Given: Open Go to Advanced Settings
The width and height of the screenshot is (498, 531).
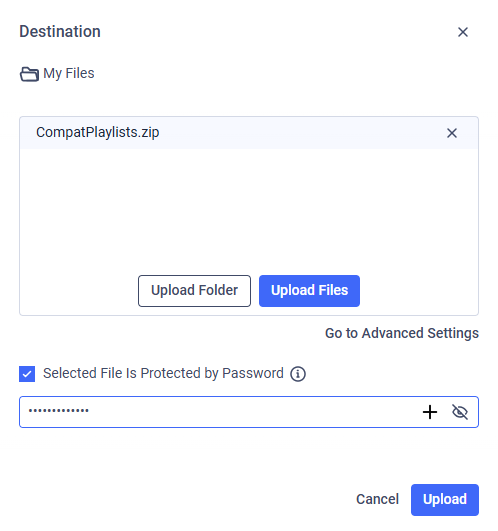Looking at the screenshot, I should pyautogui.click(x=402, y=333).
